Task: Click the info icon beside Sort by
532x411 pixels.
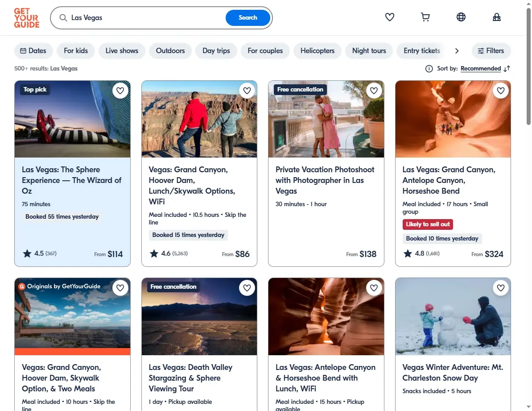Action: (429, 69)
